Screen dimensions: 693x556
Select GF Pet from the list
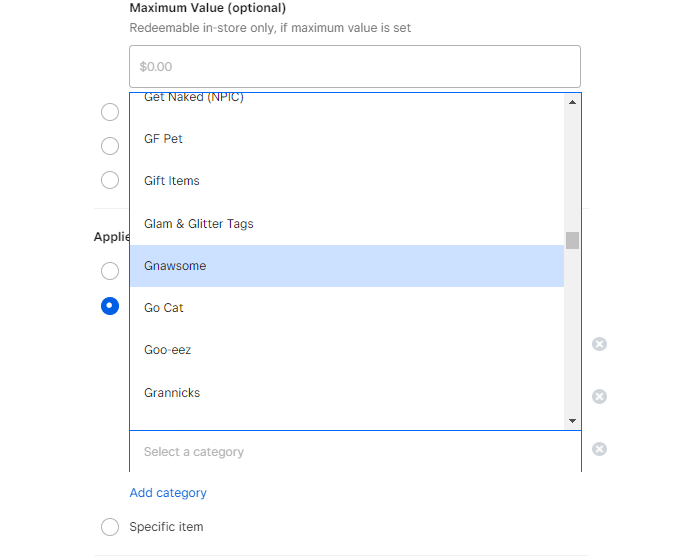[x=346, y=139]
